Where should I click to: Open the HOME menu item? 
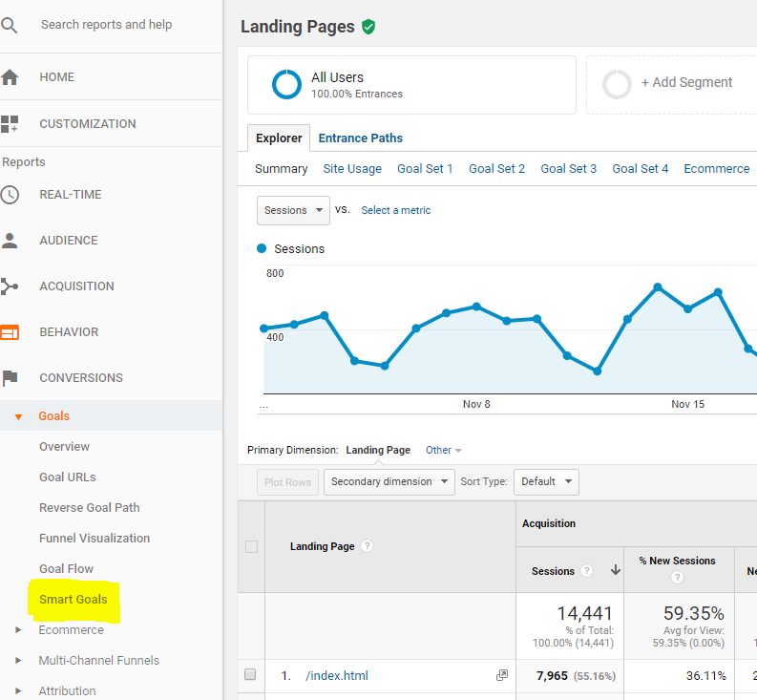57,77
